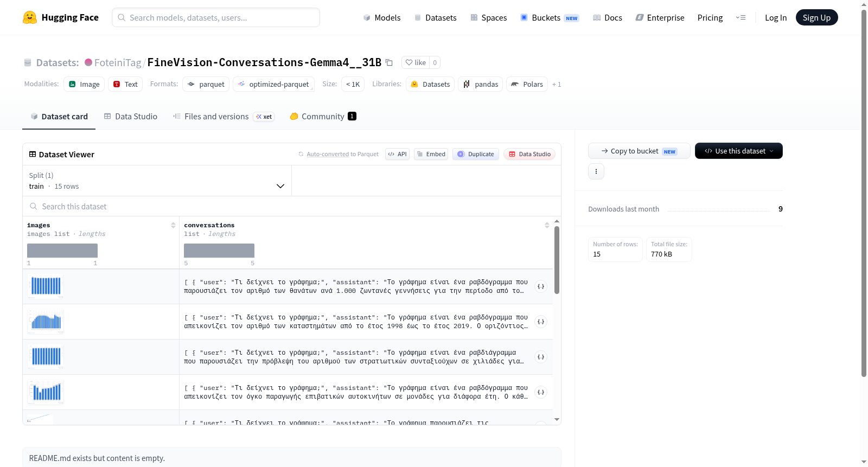Select the Datasets library tag
The image size is (868, 467).
coord(430,84)
